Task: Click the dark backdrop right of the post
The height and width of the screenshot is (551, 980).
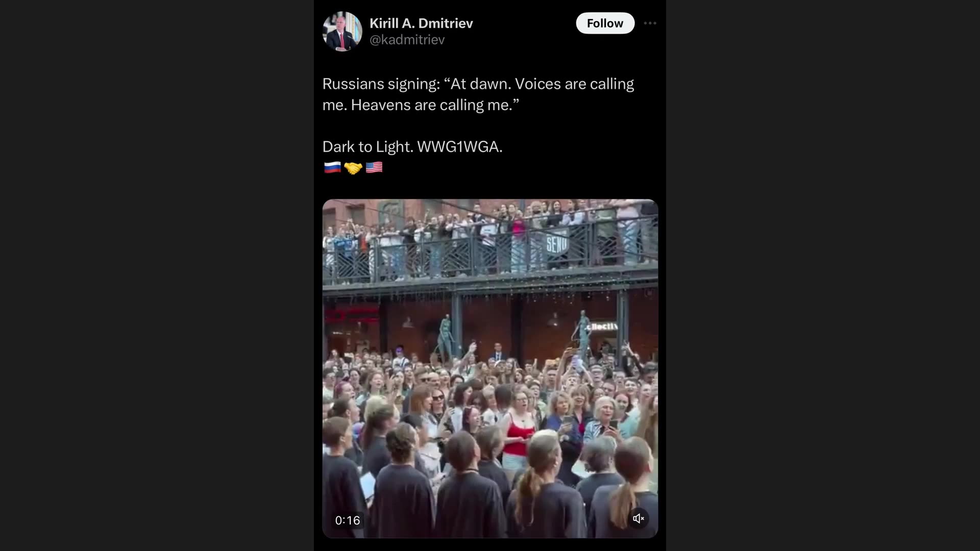Action: (x=823, y=275)
